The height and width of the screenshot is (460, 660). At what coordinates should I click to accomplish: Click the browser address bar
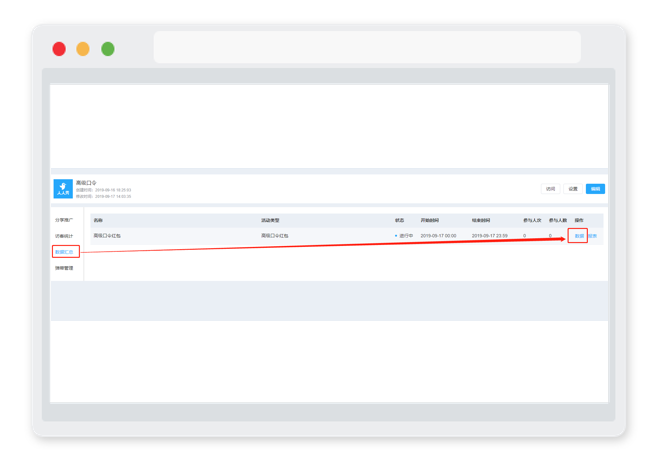point(367,47)
